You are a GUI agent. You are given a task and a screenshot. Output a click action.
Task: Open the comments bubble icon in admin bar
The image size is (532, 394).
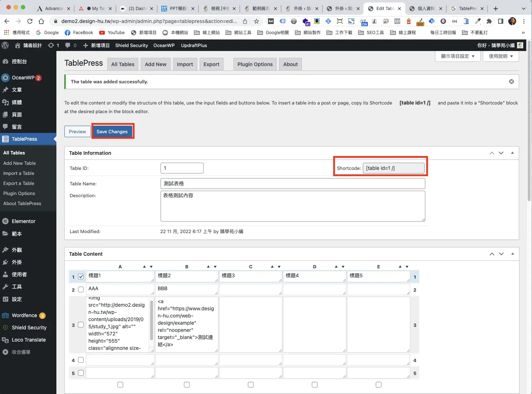68,45
